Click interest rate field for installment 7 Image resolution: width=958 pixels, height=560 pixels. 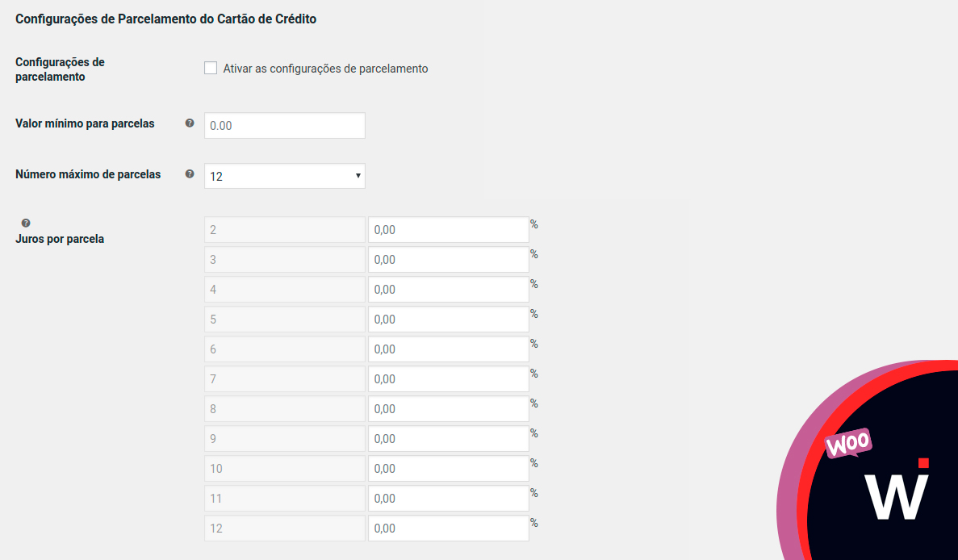click(x=449, y=379)
